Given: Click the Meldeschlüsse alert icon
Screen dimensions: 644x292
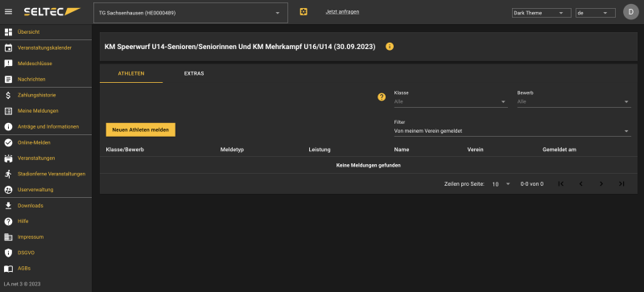Looking at the screenshot, I should click(x=8, y=64).
